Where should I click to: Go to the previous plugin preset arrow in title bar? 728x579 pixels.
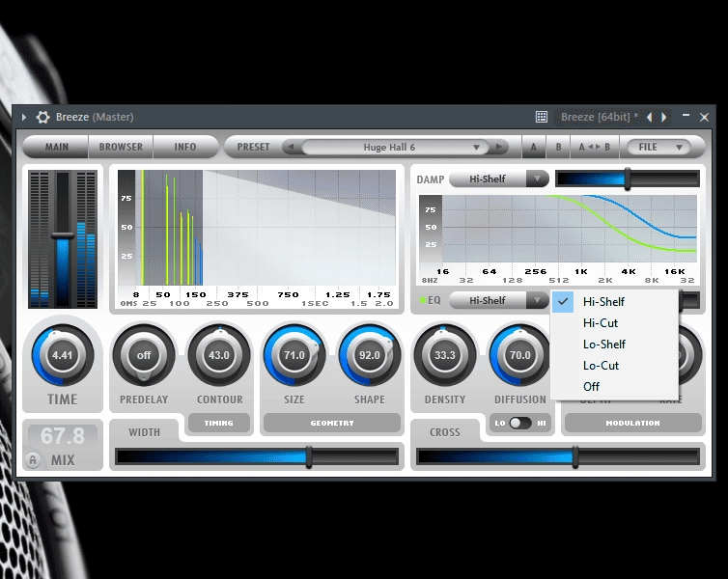click(x=650, y=118)
